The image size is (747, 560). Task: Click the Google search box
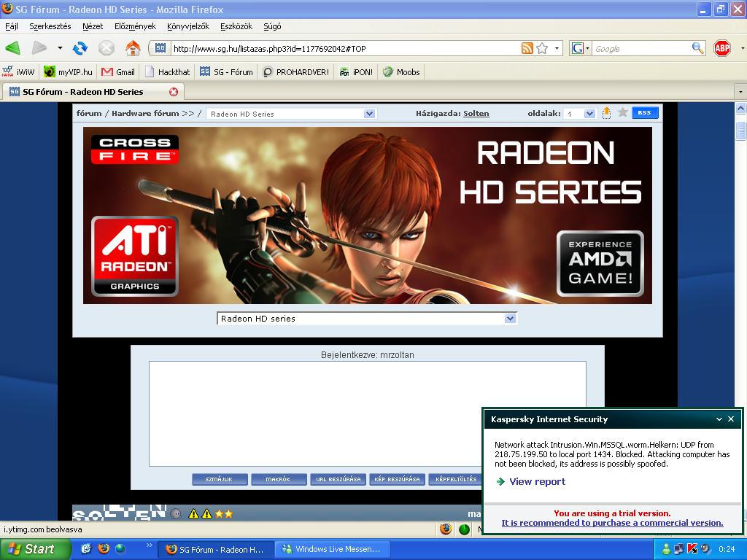[x=640, y=49]
